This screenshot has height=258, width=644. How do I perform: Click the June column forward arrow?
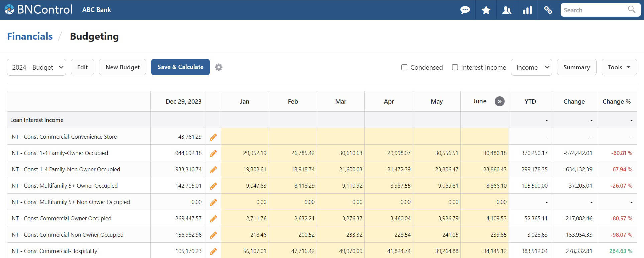499,101
